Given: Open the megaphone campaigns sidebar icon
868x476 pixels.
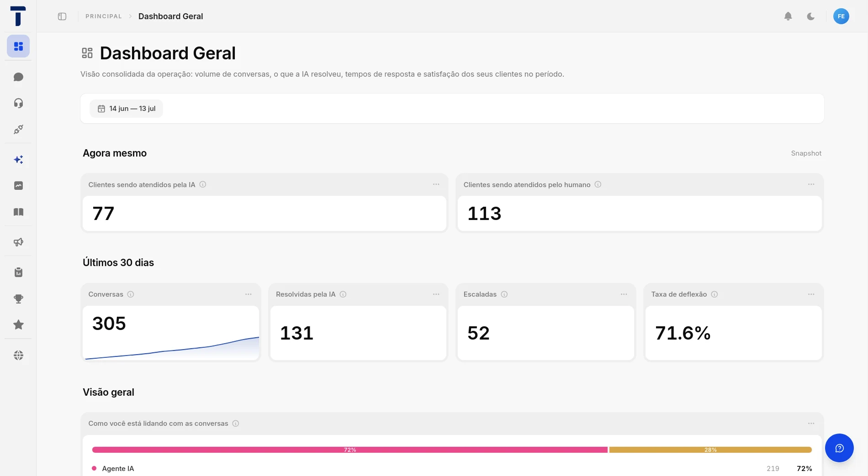Looking at the screenshot, I should (18, 242).
